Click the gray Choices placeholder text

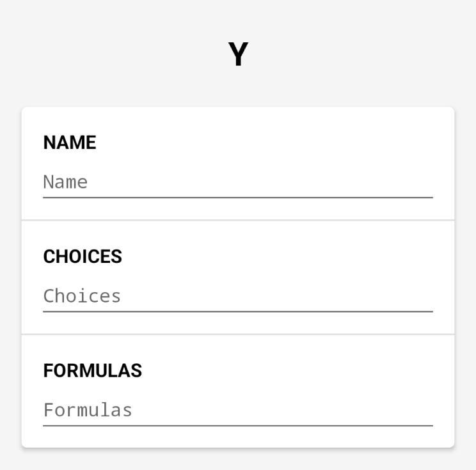coord(82,296)
